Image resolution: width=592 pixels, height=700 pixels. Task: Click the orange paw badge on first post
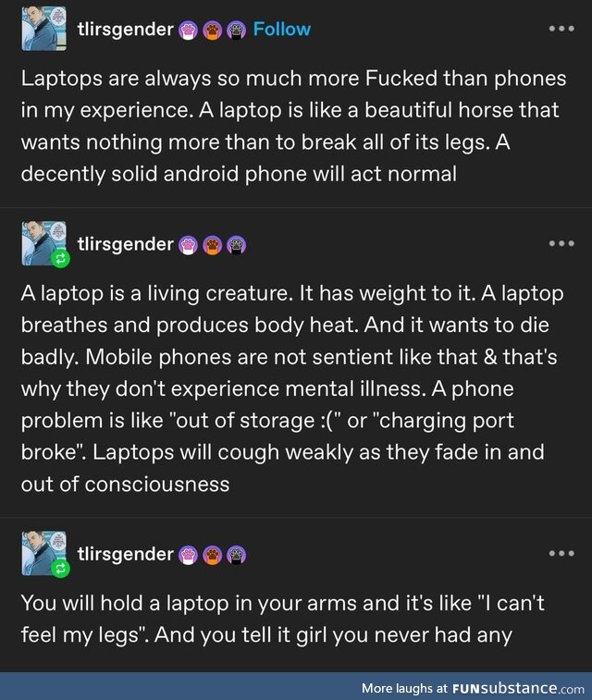213,31
